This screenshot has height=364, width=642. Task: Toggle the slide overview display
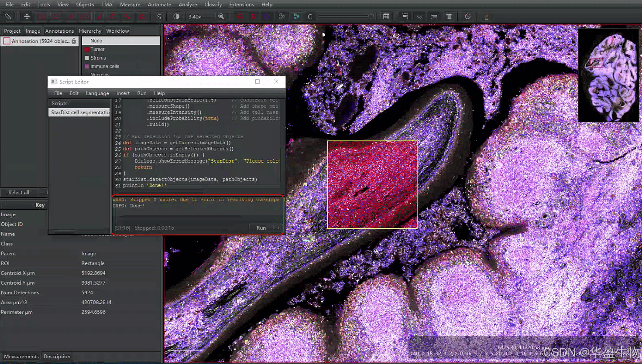tap(405, 17)
